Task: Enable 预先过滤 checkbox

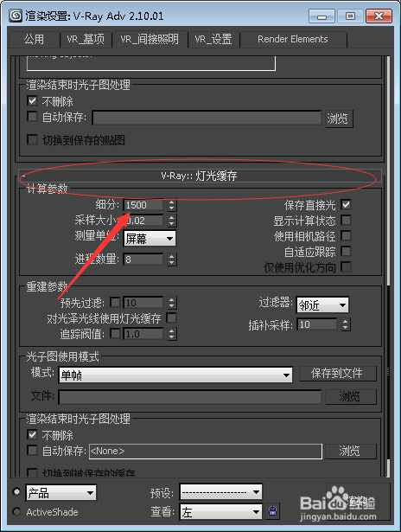Action: (115, 302)
